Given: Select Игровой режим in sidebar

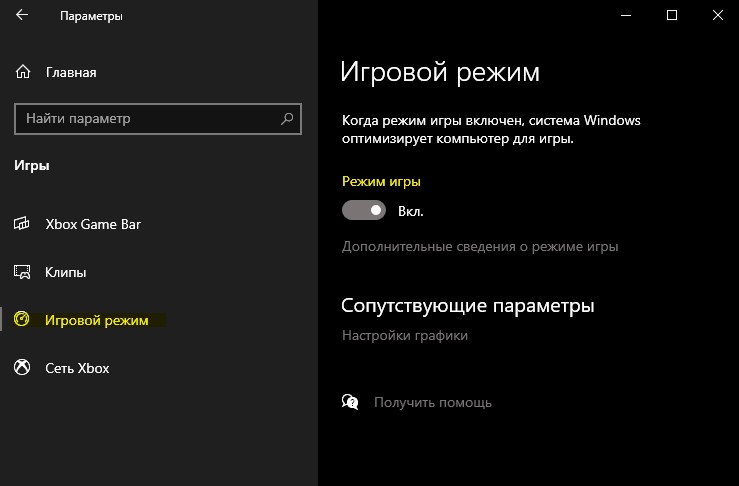Looking at the screenshot, I should click(x=97, y=321).
